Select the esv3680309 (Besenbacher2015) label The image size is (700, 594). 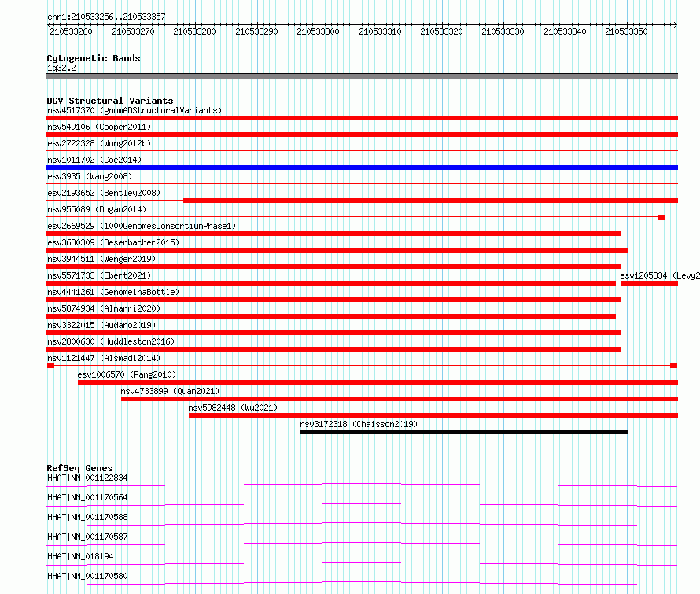(113, 242)
